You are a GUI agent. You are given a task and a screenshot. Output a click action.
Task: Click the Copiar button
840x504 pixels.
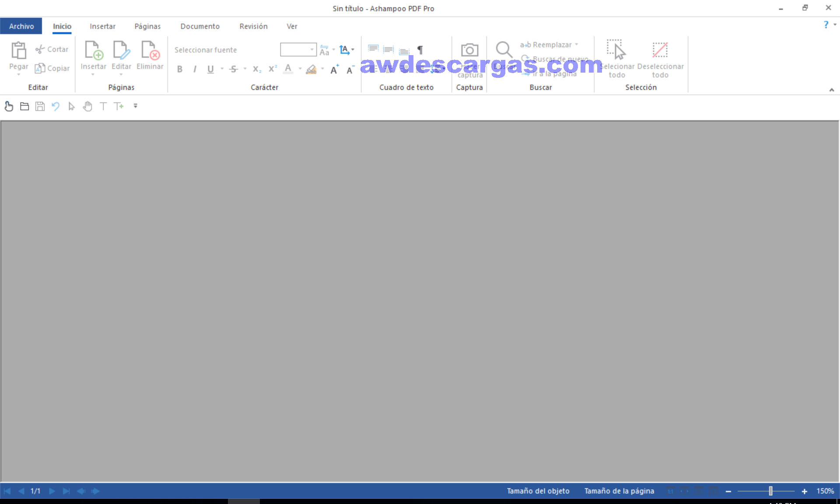click(52, 68)
